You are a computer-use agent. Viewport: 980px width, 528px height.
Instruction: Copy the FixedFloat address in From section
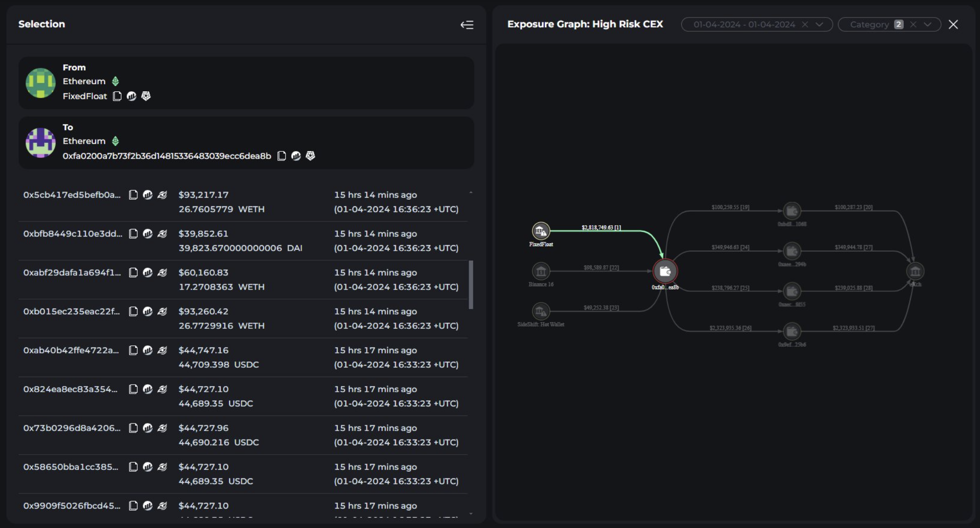coord(117,96)
